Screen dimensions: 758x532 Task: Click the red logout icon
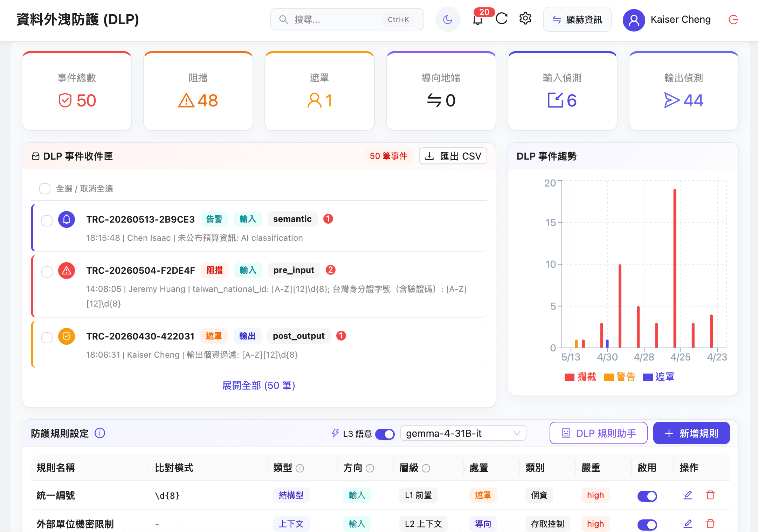(x=733, y=20)
